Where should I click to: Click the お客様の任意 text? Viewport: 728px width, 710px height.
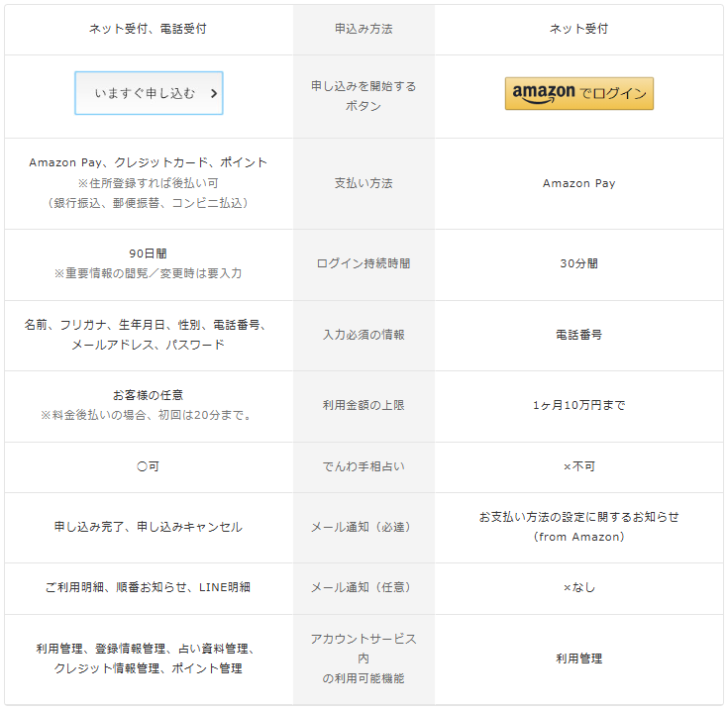[x=148, y=395]
